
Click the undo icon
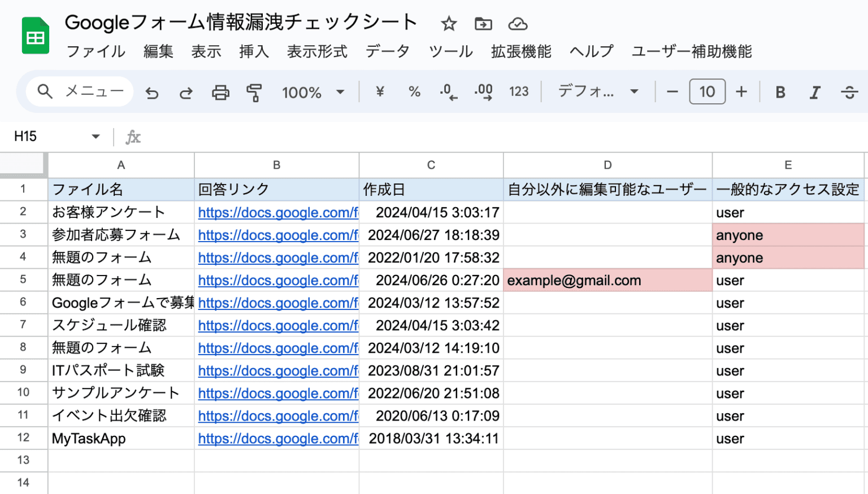pyautogui.click(x=151, y=91)
